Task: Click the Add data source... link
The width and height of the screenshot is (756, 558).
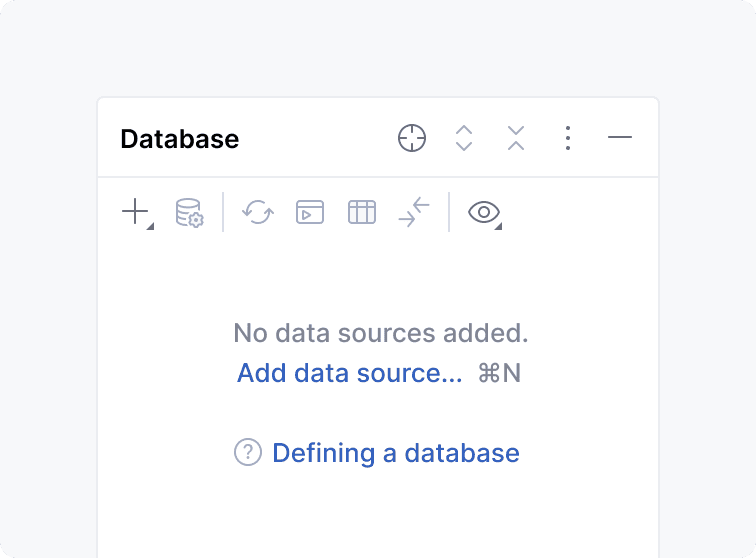Action: click(350, 373)
